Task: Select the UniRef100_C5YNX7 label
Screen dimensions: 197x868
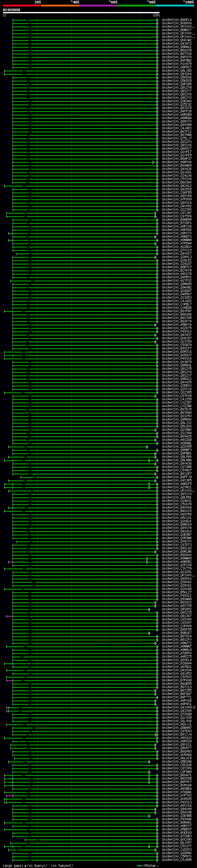Action: [177, 470]
